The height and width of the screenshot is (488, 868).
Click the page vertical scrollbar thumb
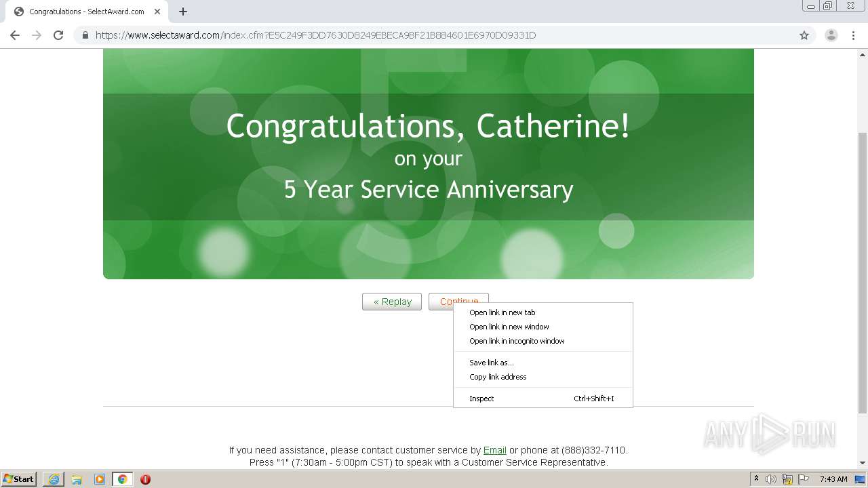tap(863, 272)
